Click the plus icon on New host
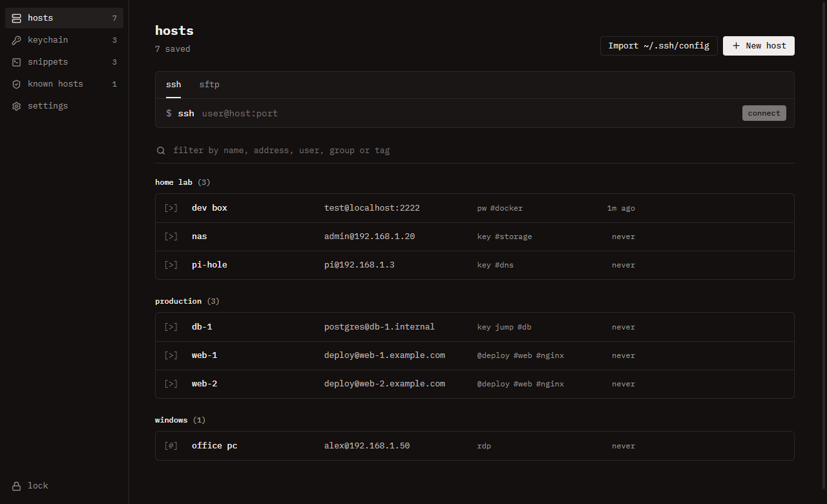 click(x=736, y=46)
